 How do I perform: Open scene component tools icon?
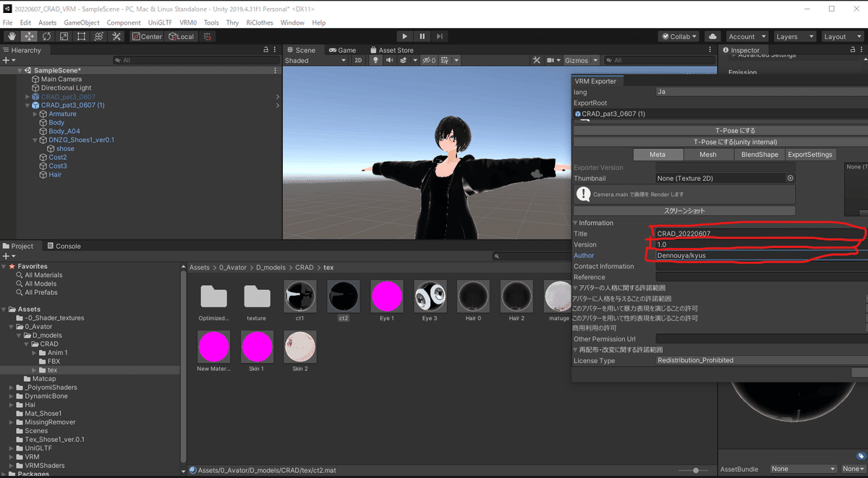[x=537, y=61]
